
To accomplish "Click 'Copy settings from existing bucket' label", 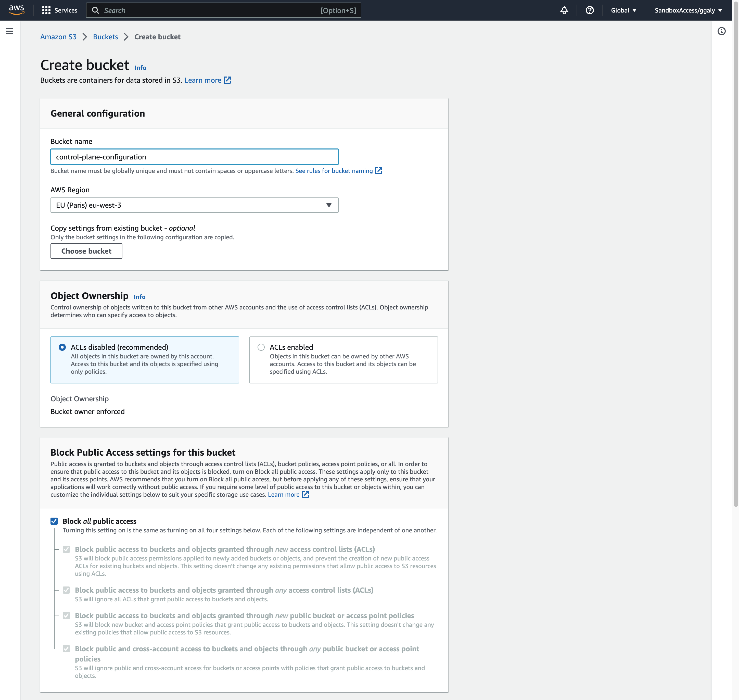I will point(123,228).
